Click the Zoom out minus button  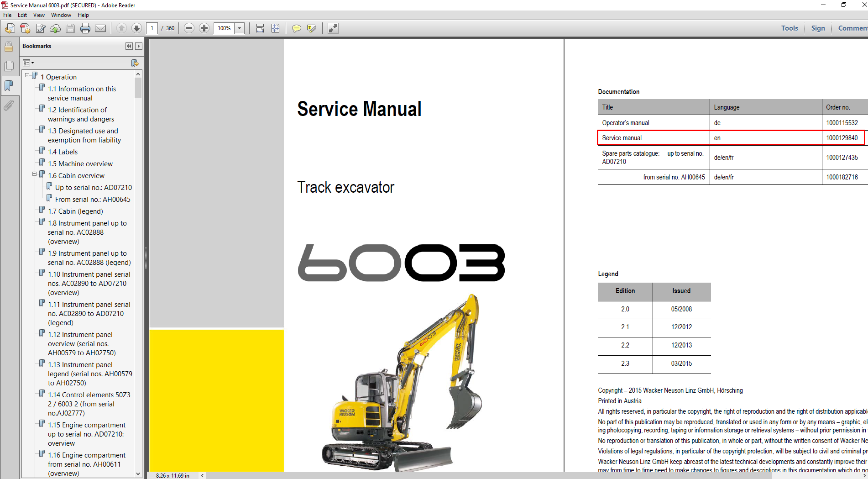point(189,28)
